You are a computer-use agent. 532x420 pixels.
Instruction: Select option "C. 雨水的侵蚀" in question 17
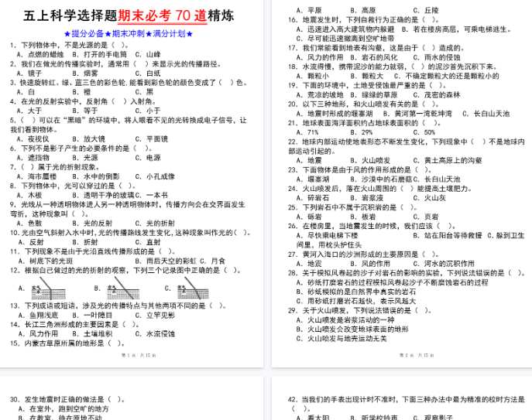436,58
